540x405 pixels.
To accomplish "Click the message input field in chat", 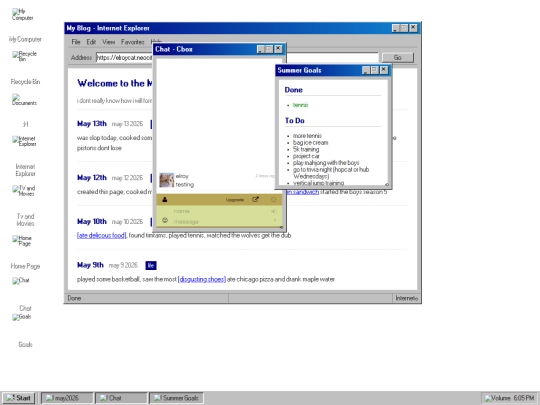I will pyautogui.click(x=220, y=221).
